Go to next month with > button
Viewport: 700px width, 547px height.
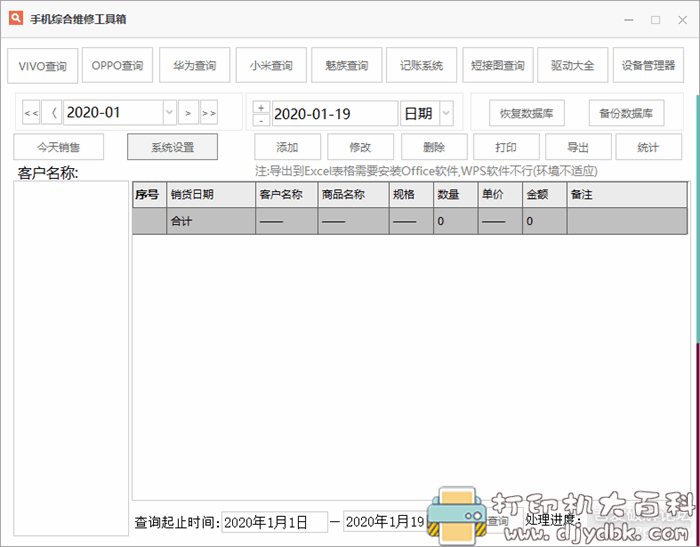[188, 113]
